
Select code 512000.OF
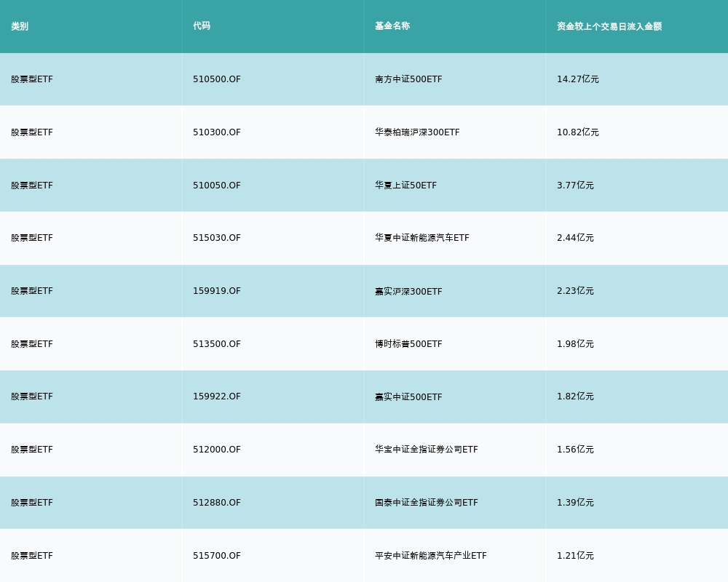point(217,450)
